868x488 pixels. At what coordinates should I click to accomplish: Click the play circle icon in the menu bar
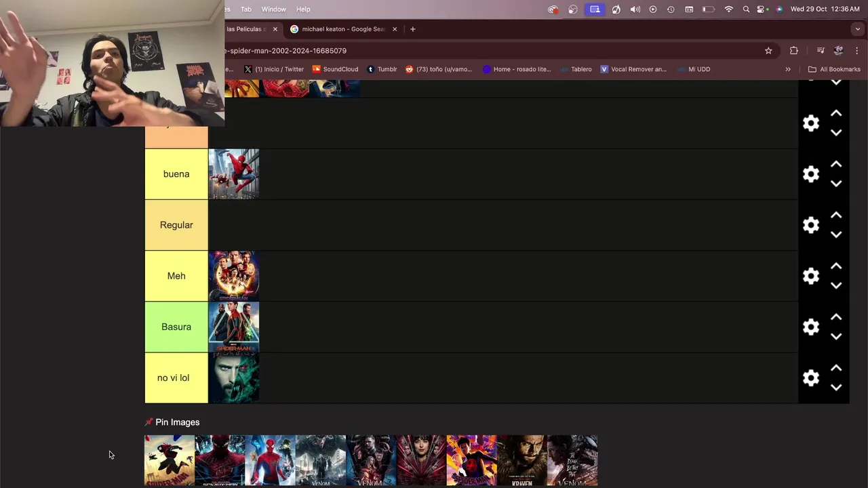click(x=653, y=9)
